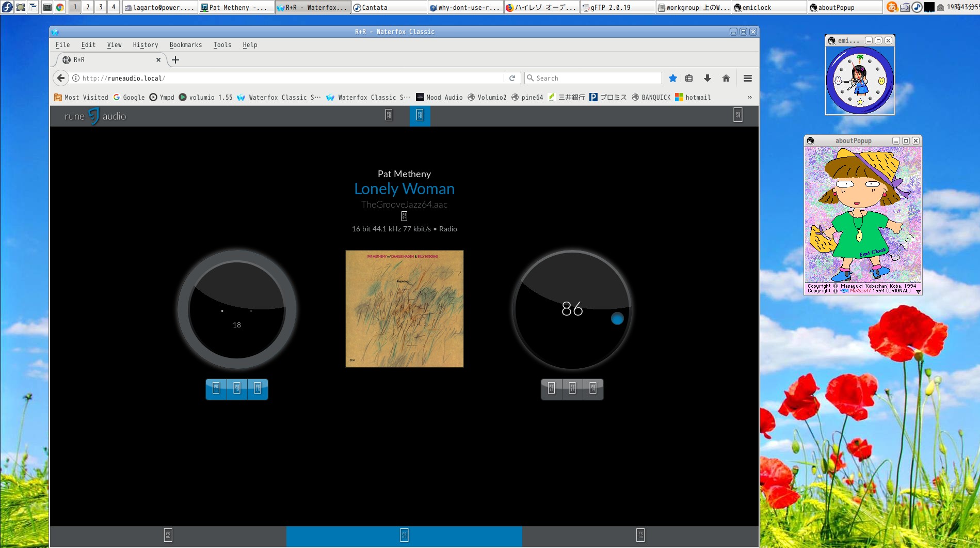
Task: Click the Rejoicing album cover artwork
Action: [404, 309]
